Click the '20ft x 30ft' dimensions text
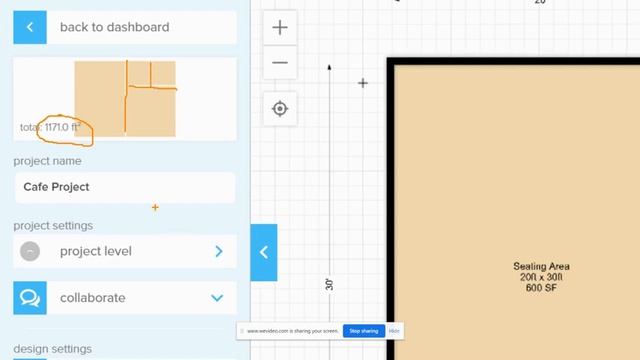This screenshot has width=640, height=360. [x=541, y=278]
